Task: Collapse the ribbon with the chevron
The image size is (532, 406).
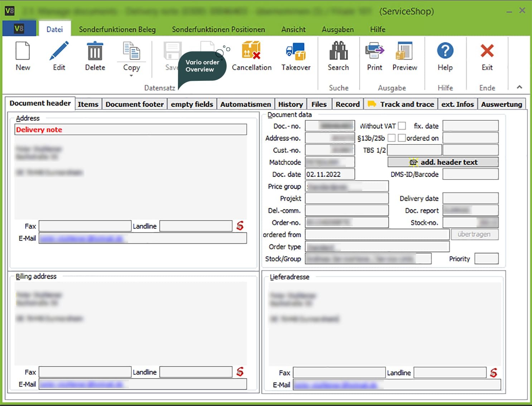Action: [519, 87]
